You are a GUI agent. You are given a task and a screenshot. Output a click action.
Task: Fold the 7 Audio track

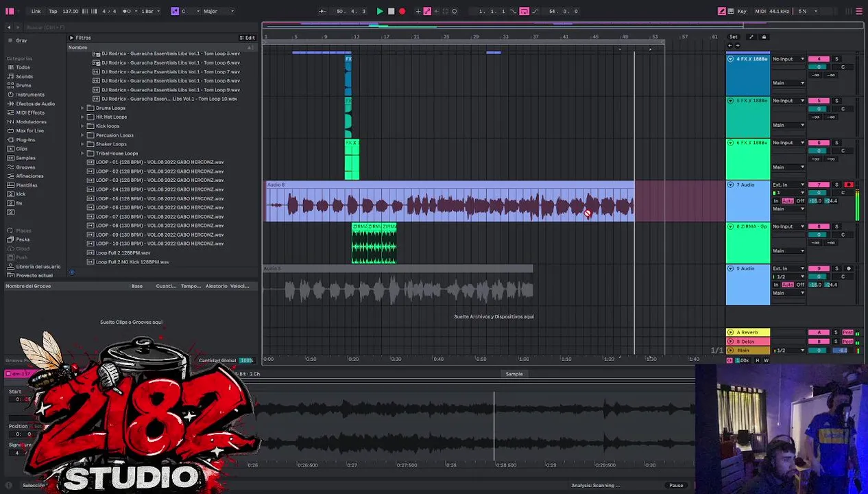730,185
